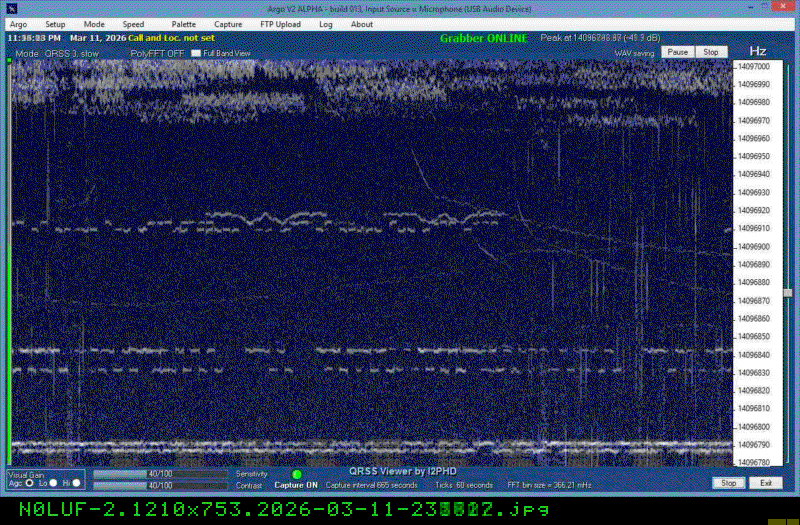Open the Setup menu
The width and height of the screenshot is (800, 525).
click(55, 24)
